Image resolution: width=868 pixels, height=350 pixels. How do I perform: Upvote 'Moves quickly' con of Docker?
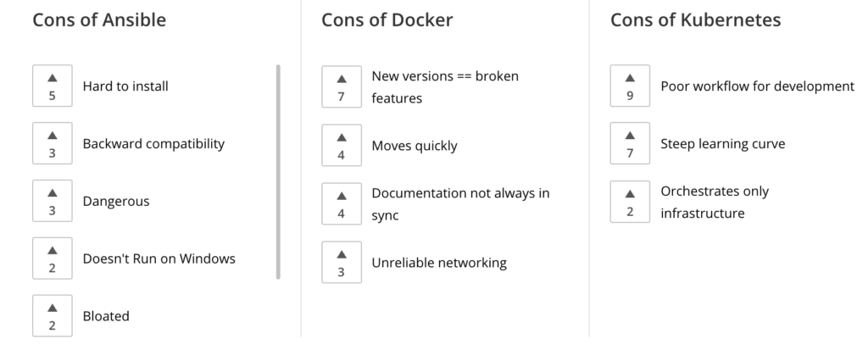[x=342, y=145]
